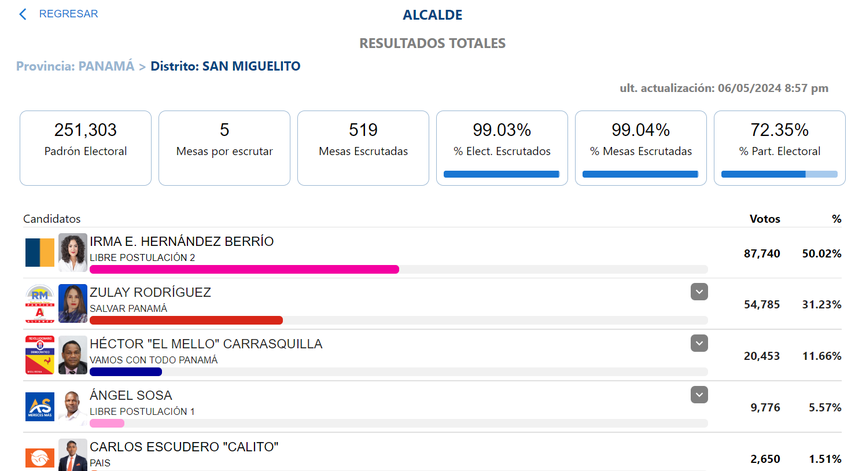The width and height of the screenshot is (855, 471).
Task: Expand Ángel Sosa's result details chevron
Action: 699,394
